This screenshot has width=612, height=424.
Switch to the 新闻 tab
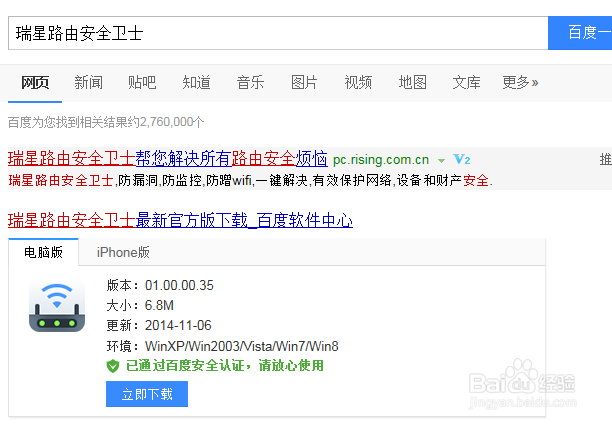click(x=89, y=82)
